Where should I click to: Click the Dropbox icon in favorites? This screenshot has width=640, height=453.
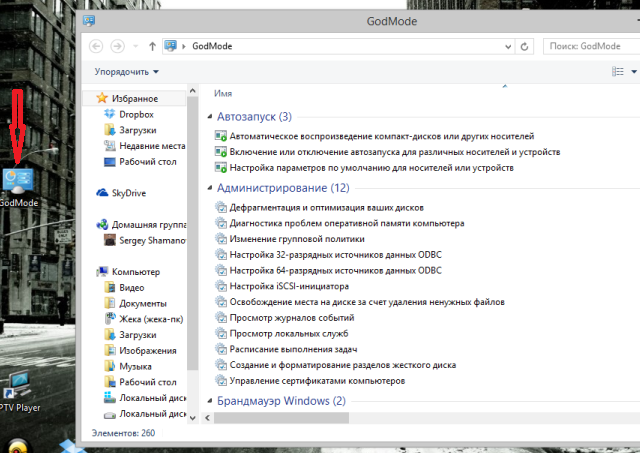pos(109,114)
